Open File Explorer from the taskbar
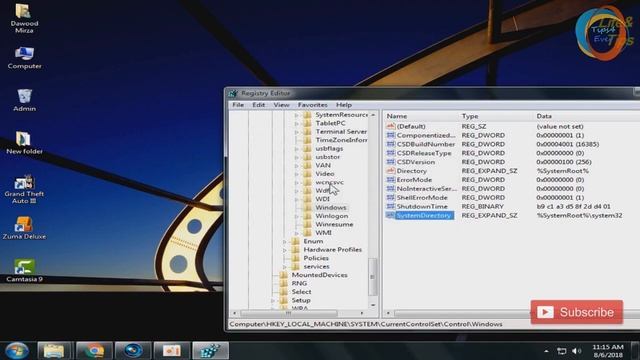 (54, 351)
